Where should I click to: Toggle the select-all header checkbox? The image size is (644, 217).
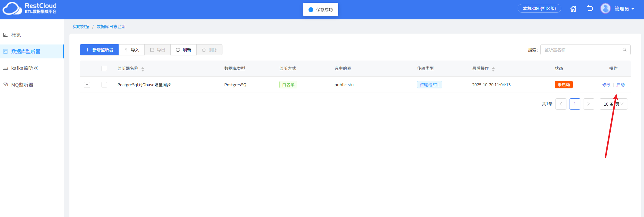pyautogui.click(x=104, y=68)
